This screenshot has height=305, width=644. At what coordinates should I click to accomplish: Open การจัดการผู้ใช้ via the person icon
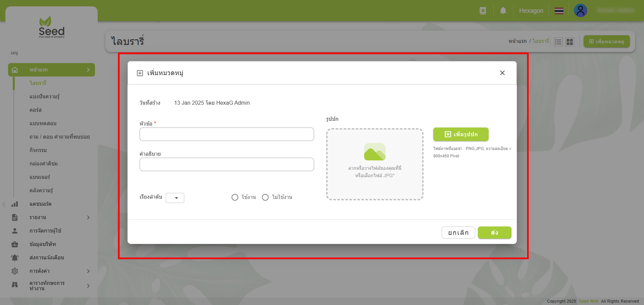pyautogui.click(x=14, y=231)
